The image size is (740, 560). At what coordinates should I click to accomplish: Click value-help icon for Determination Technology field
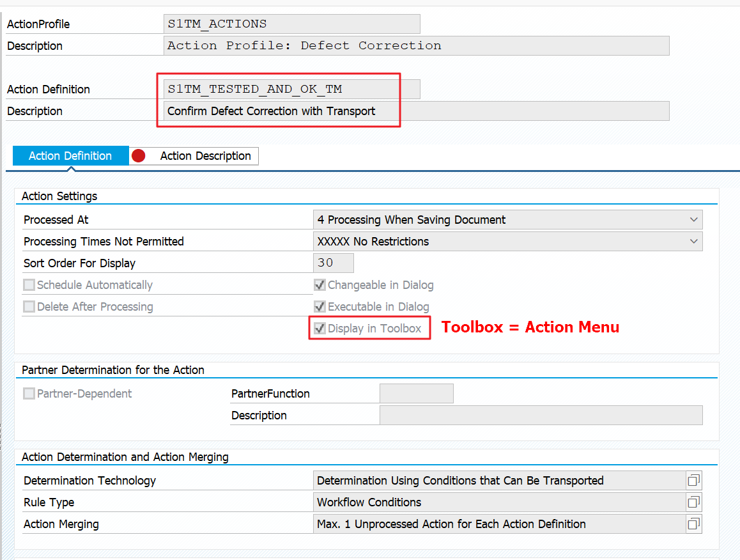click(693, 480)
